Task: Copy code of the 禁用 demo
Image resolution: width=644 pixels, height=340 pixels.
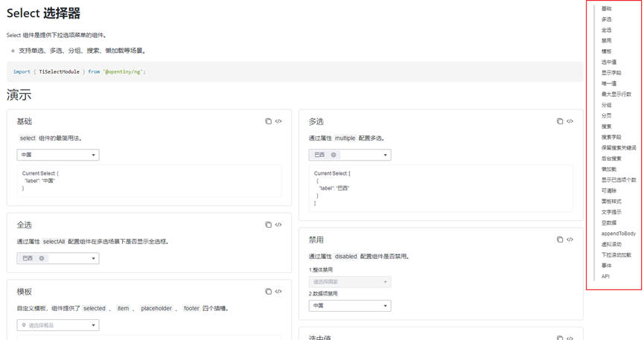Action: tap(560, 240)
